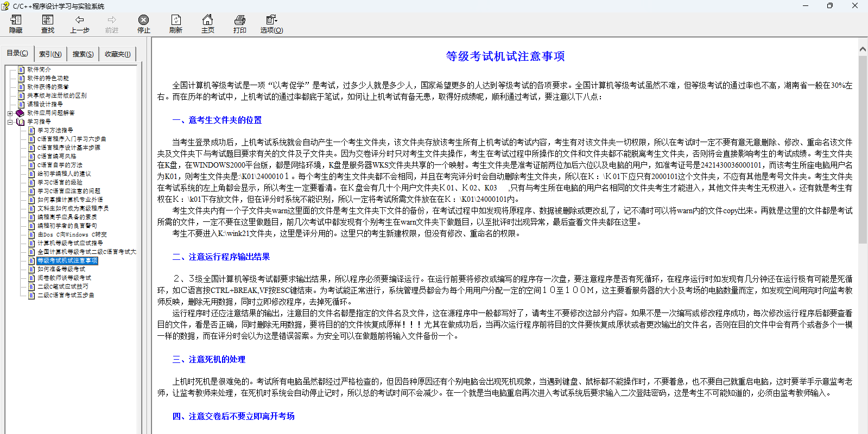Image resolution: width=868 pixels, height=434 pixels.
Task: Switch to the 索引(N) tab
Action: [x=50, y=54]
